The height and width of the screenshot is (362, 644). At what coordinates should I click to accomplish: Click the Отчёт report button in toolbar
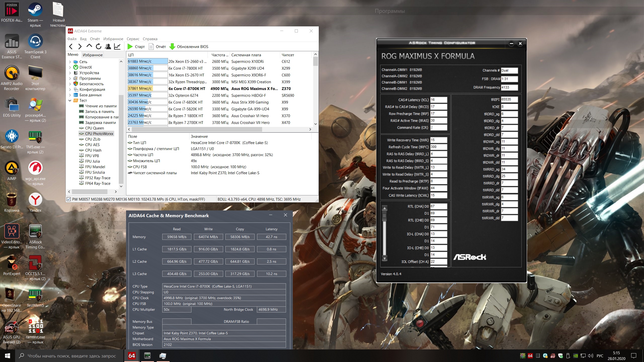click(157, 47)
